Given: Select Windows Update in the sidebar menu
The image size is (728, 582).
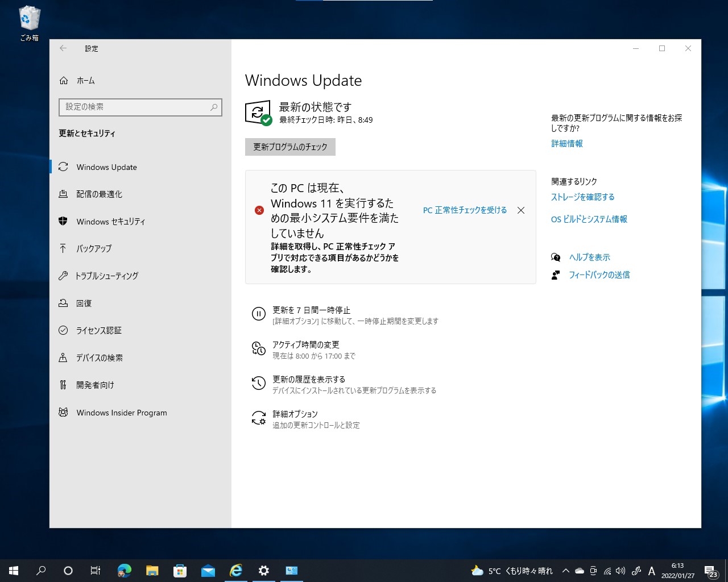Looking at the screenshot, I should (x=106, y=167).
